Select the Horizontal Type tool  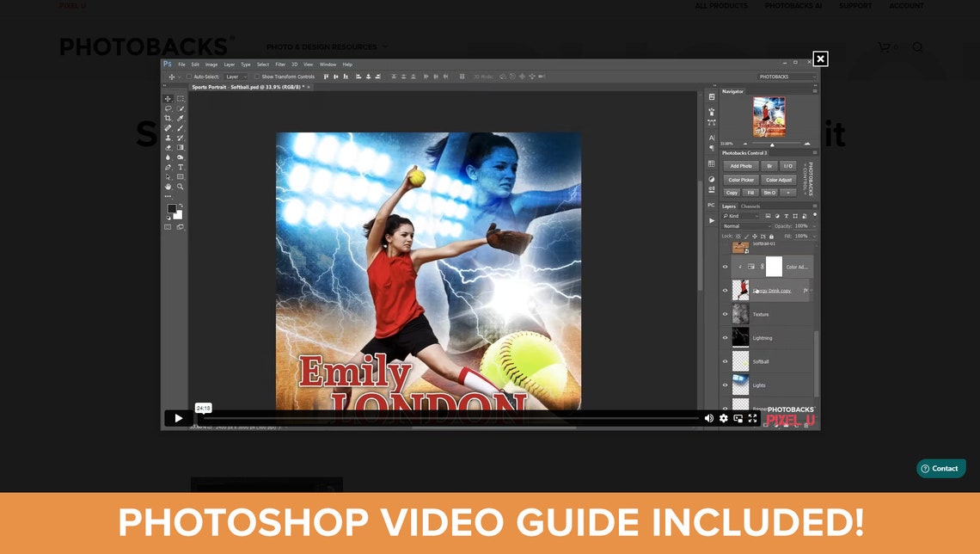[x=180, y=167]
